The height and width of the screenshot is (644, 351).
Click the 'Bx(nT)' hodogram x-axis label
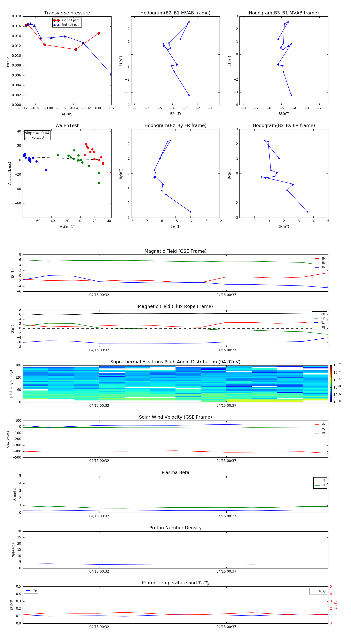(284, 227)
